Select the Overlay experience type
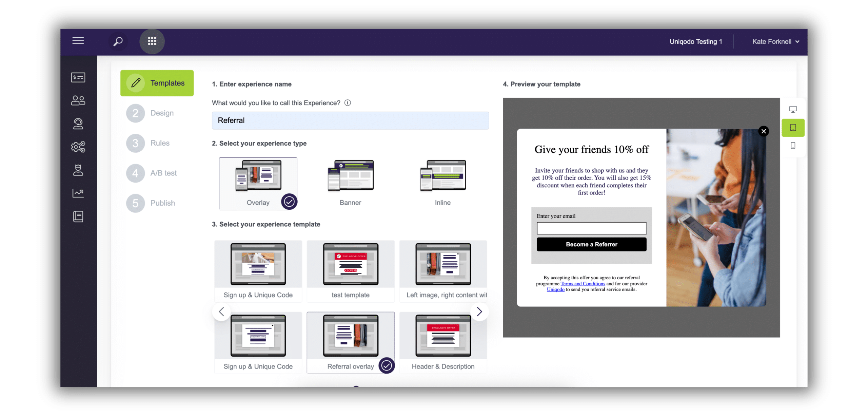This screenshot has height=416, width=868. click(258, 183)
